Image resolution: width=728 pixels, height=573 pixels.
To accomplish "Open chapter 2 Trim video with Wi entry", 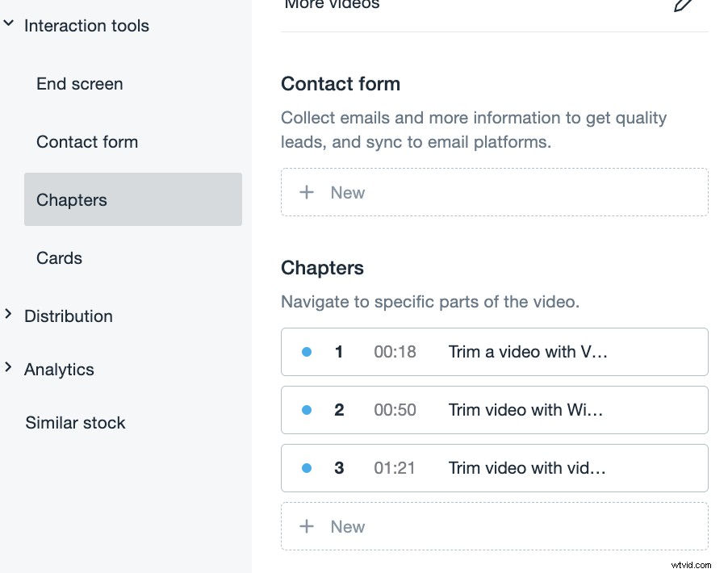I will pyautogui.click(x=527, y=410).
